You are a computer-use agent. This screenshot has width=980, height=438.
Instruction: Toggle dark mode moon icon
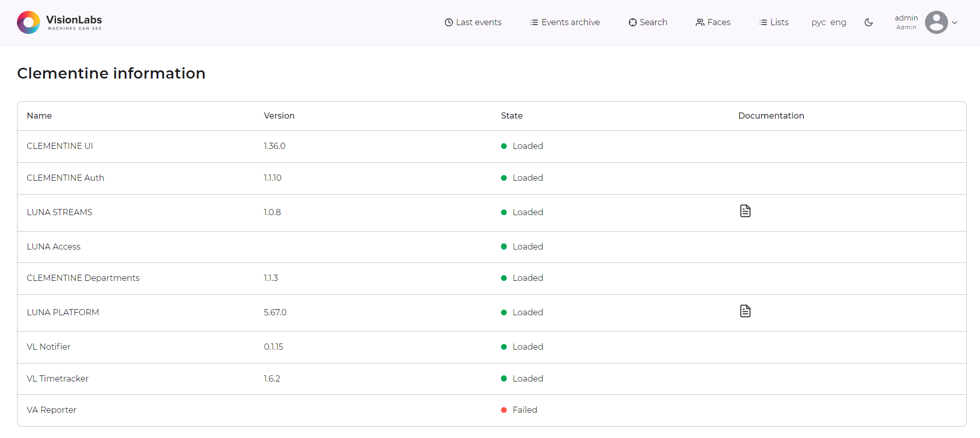(868, 23)
